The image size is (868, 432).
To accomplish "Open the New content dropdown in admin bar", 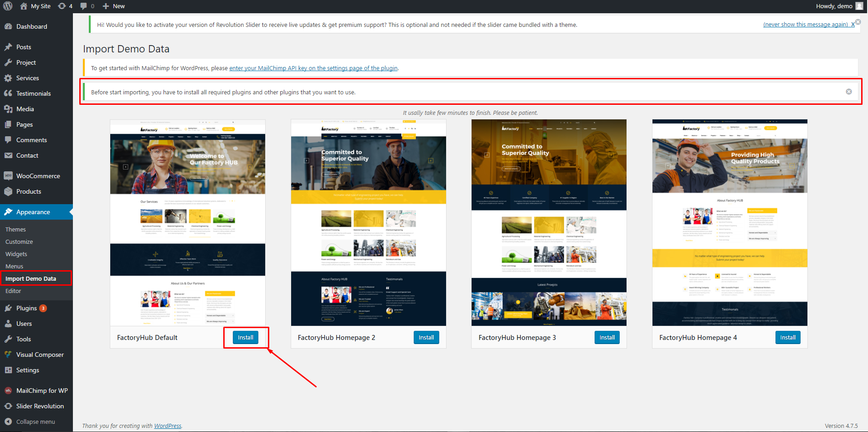I will [113, 6].
